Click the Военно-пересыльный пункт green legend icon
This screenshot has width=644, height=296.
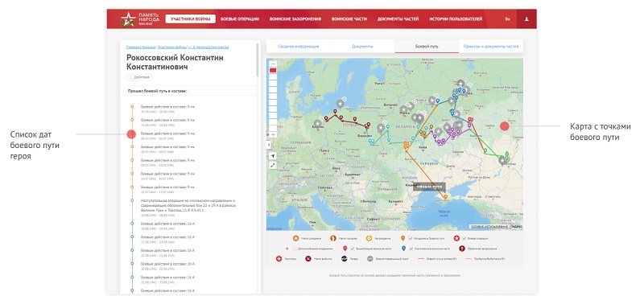369,259
